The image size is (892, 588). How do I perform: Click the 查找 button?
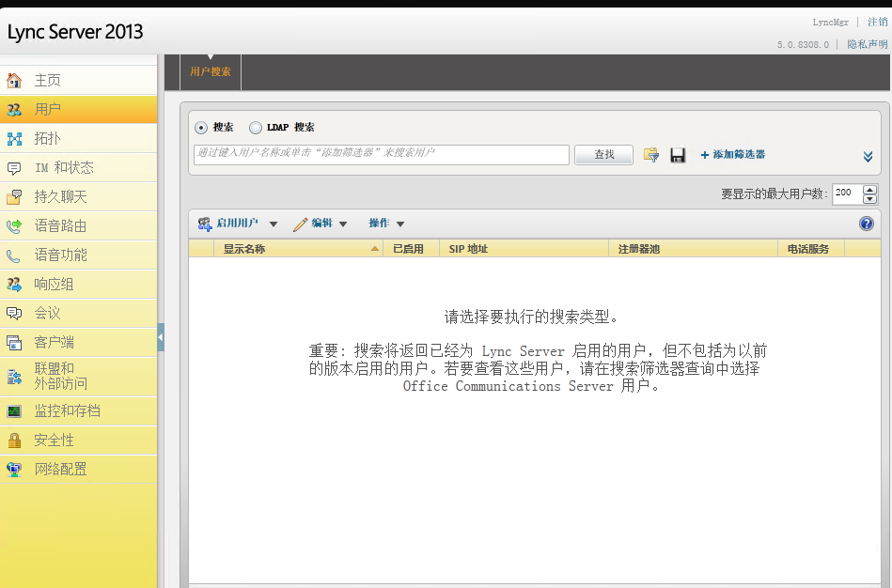click(x=603, y=155)
